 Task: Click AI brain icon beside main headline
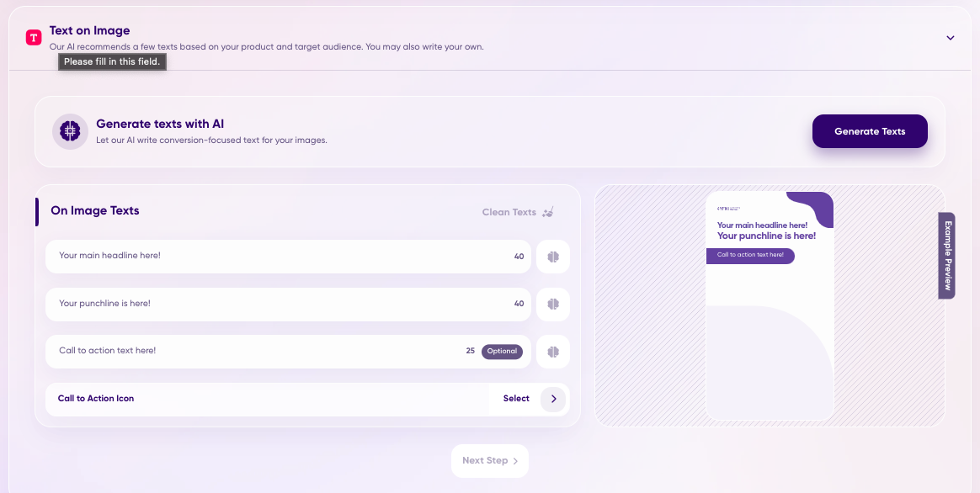[x=553, y=257]
